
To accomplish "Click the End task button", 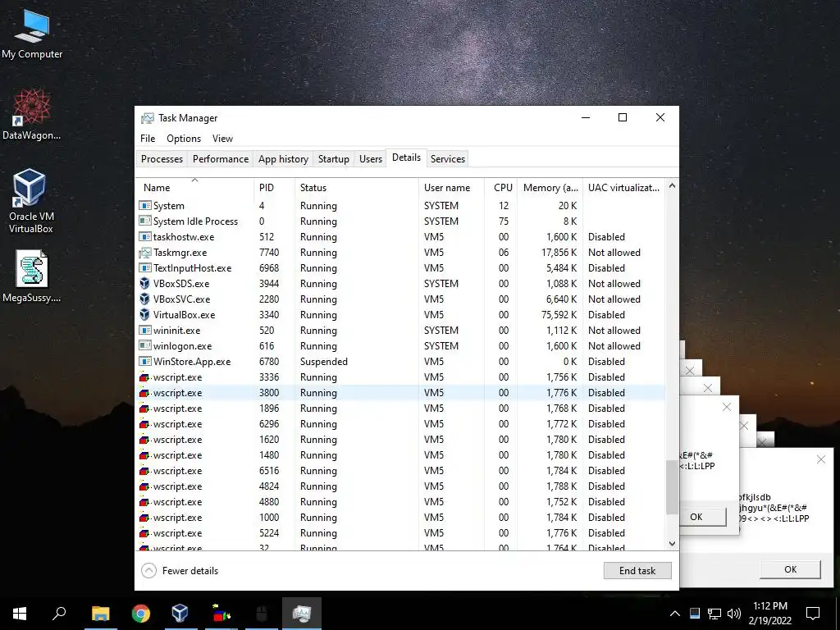I will 637,571.
